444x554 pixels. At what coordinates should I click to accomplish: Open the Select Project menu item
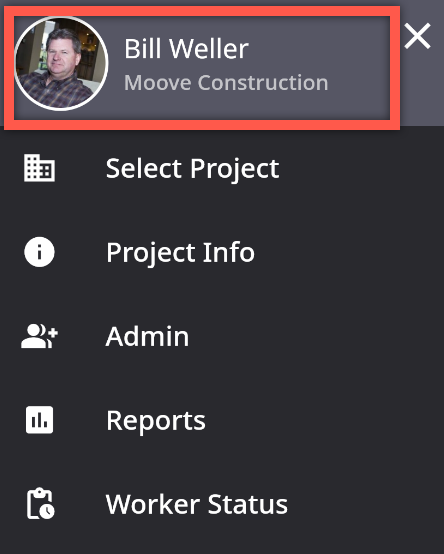click(x=222, y=168)
